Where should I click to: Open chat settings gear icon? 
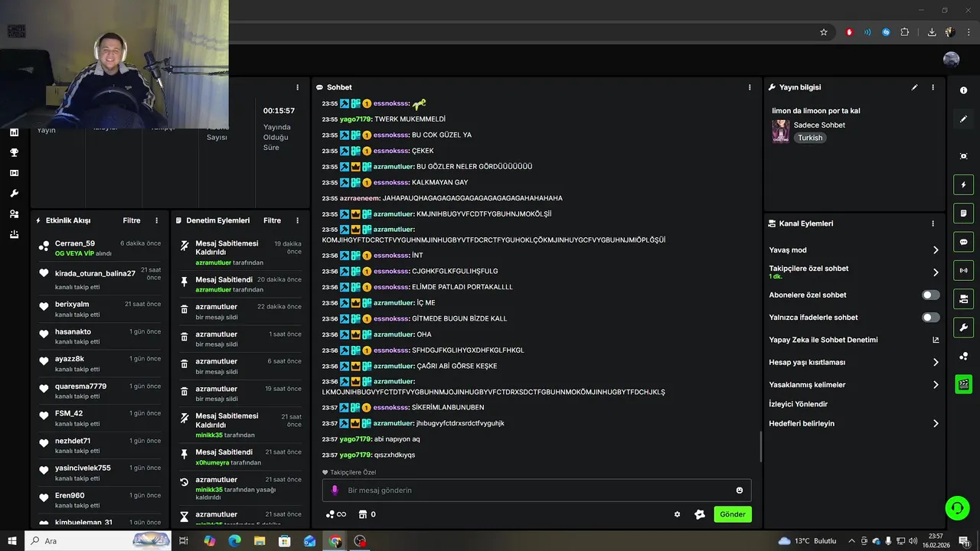tap(677, 514)
